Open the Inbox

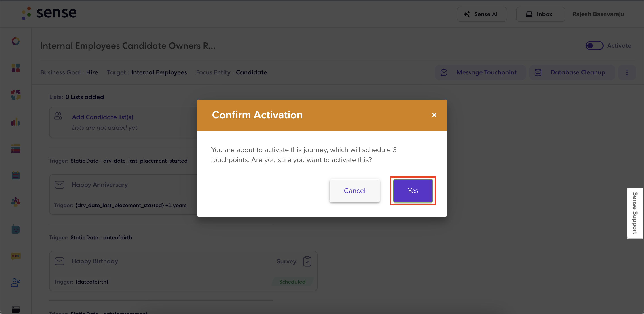[540, 14]
